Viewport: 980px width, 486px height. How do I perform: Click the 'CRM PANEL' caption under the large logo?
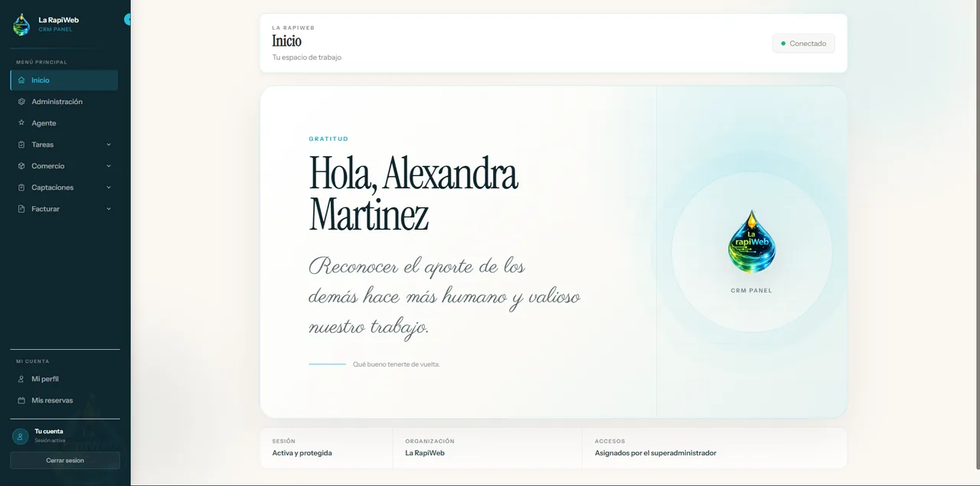(752, 291)
